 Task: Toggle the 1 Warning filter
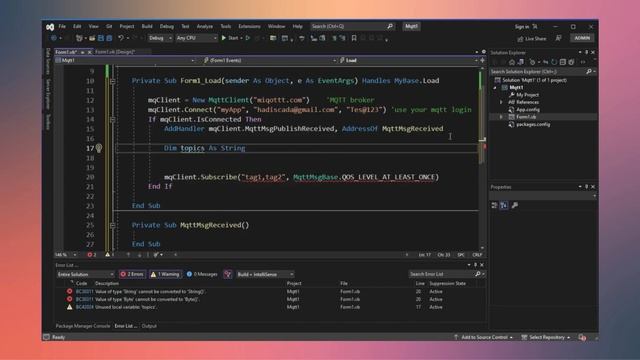coord(165,274)
